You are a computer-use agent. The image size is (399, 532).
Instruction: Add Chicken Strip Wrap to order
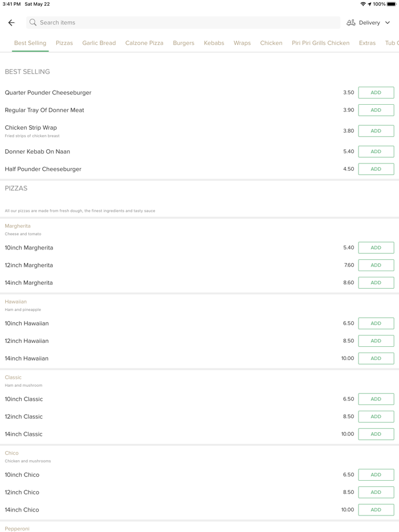[x=376, y=131]
